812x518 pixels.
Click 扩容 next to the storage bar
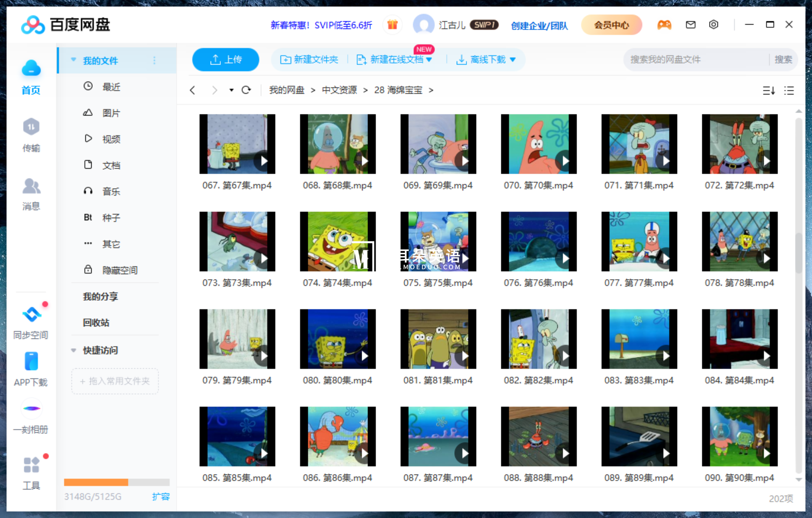coord(161,497)
